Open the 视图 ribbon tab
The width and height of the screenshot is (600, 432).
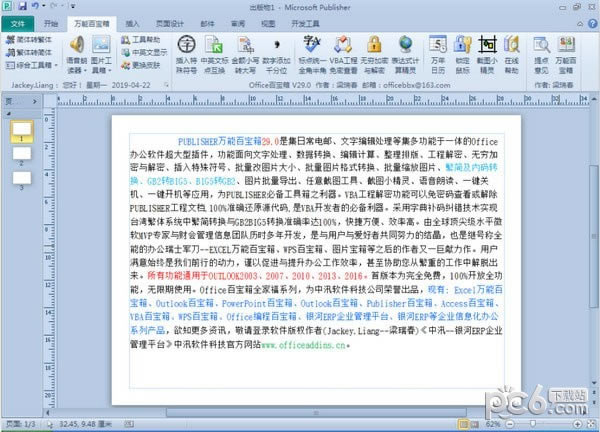pos(268,24)
